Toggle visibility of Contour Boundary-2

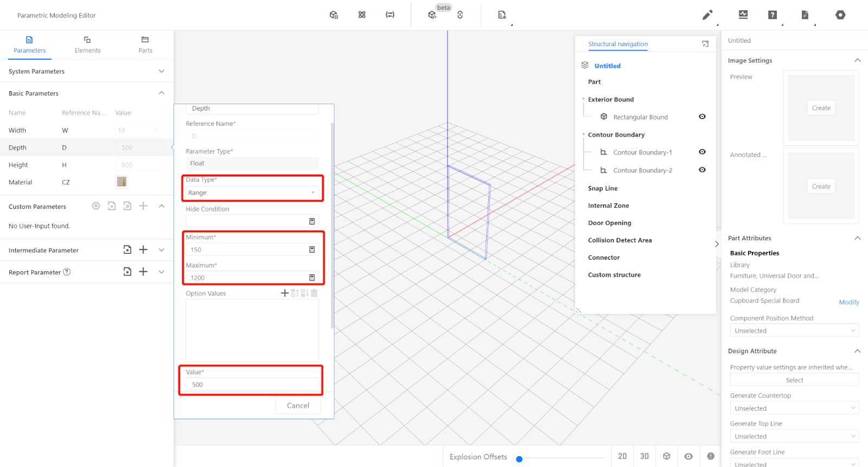tap(702, 170)
